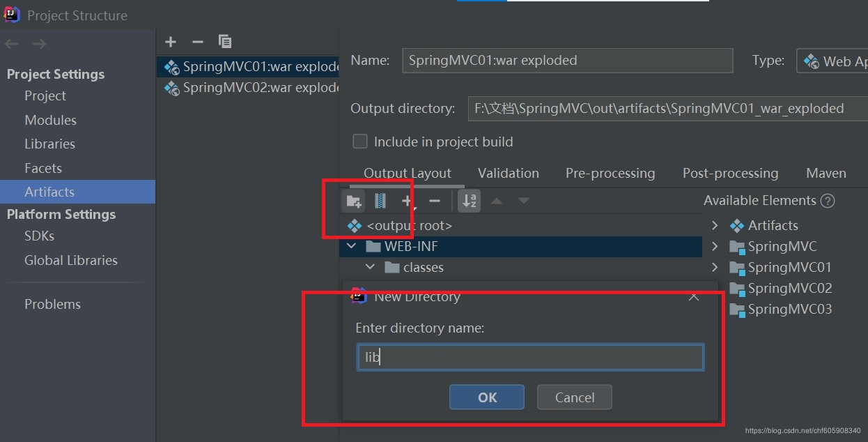Open the artifact Type dropdown
Image resolution: width=868 pixels, height=442 pixels.
pyautogui.click(x=832, y=61)
